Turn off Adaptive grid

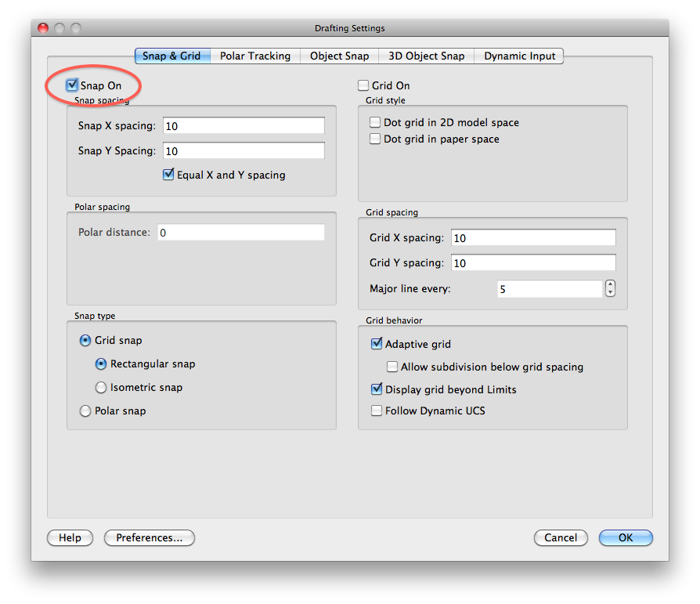pos(377,343)
